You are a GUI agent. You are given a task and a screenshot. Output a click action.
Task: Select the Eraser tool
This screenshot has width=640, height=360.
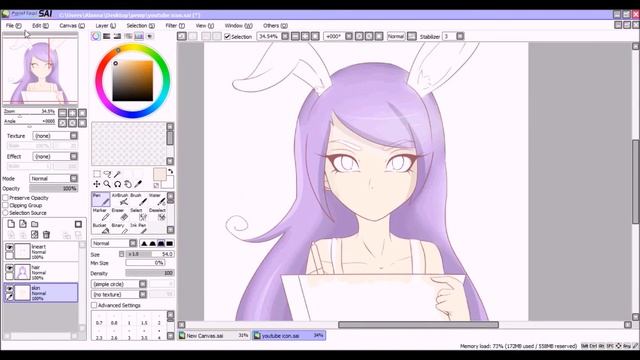pyautogui.click(x=120, y=214)
